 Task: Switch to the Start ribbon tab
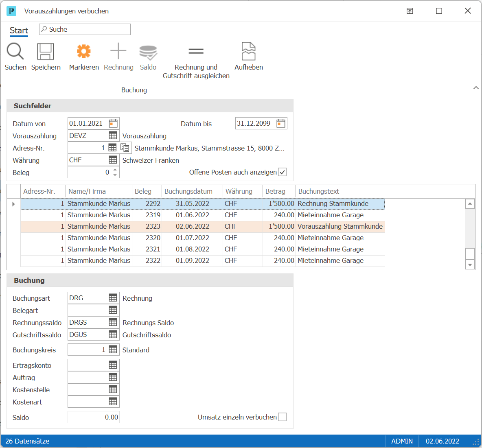point(19,31)
